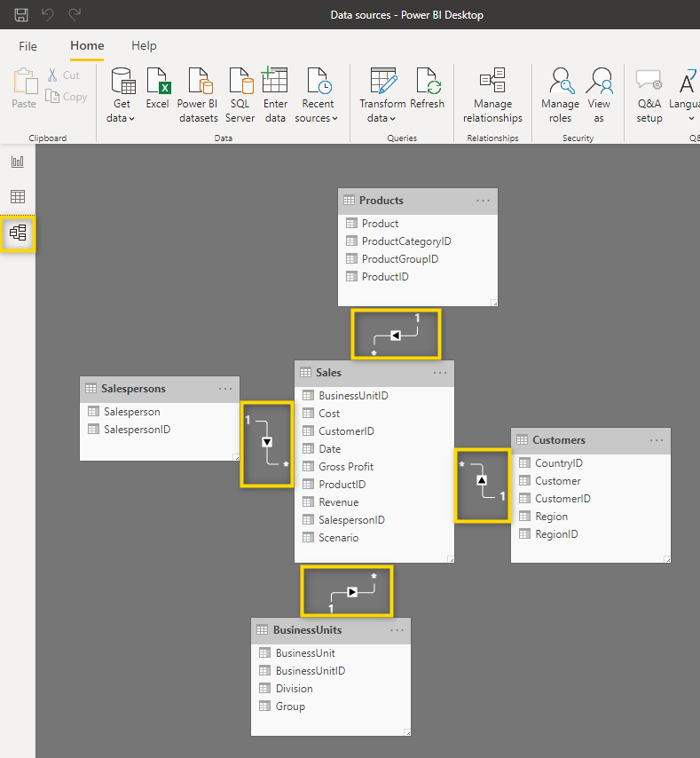Viewport: 700px width, 758px height.
Task: Open Q&A setup
Action: [x=649, y=95]
